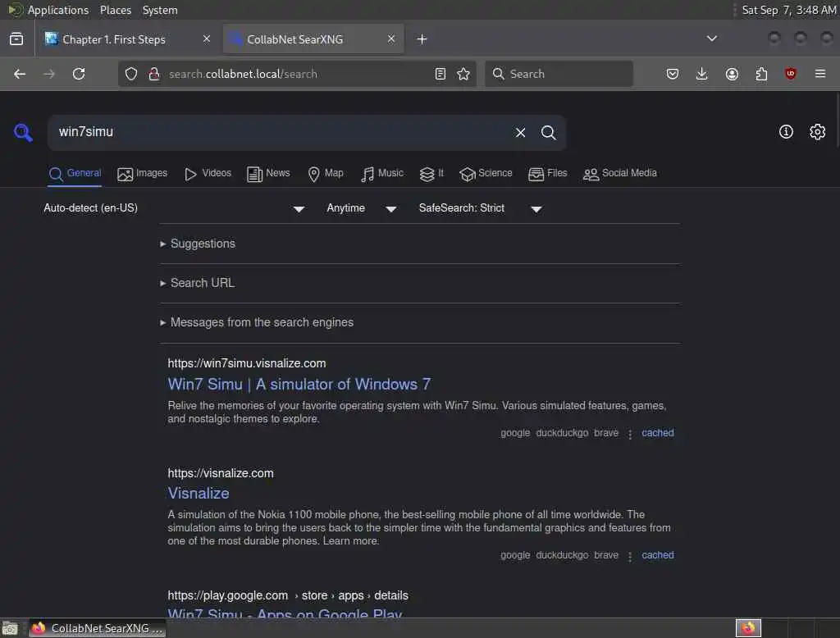Open Win7 Simu Google Play result

pos(285,613)
